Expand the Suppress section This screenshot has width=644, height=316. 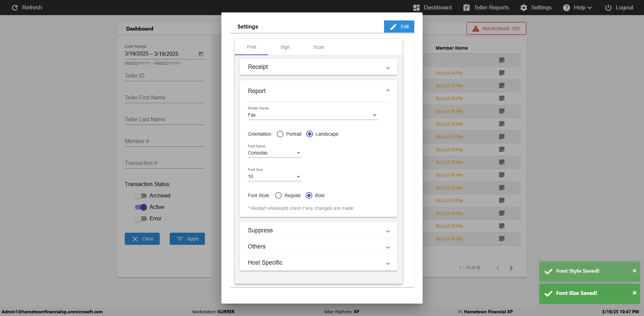pos(319,230)
